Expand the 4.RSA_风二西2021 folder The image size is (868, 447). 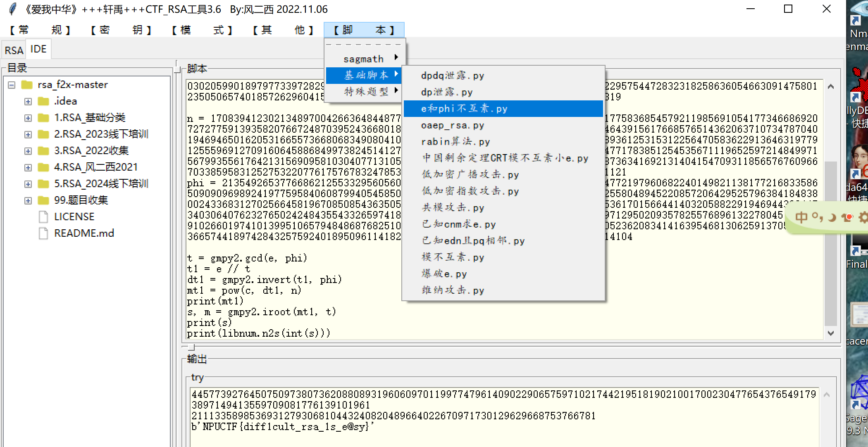pos(28,167)
